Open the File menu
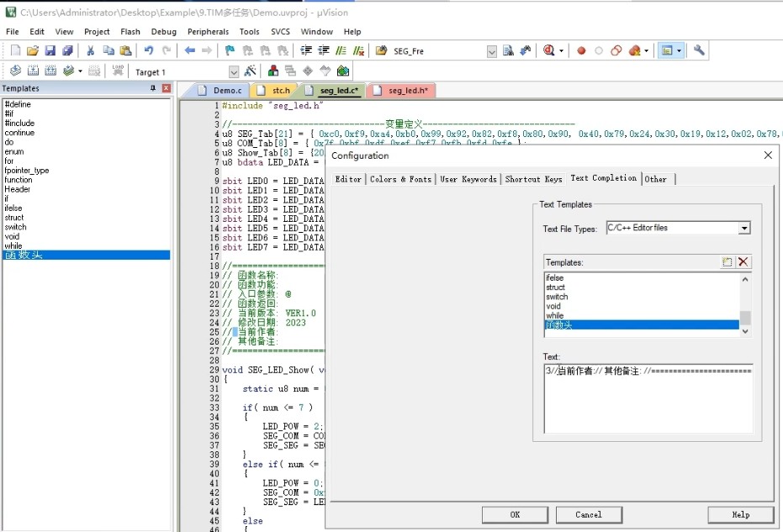The height and width of the screenshot is (532, 783). 13,31
